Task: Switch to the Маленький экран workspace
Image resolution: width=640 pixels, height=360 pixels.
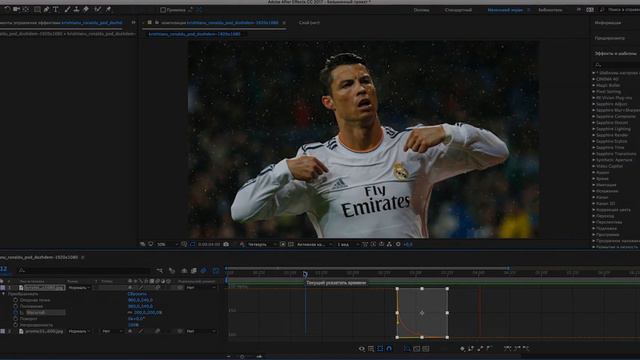Action: click(x=505, y=10)
